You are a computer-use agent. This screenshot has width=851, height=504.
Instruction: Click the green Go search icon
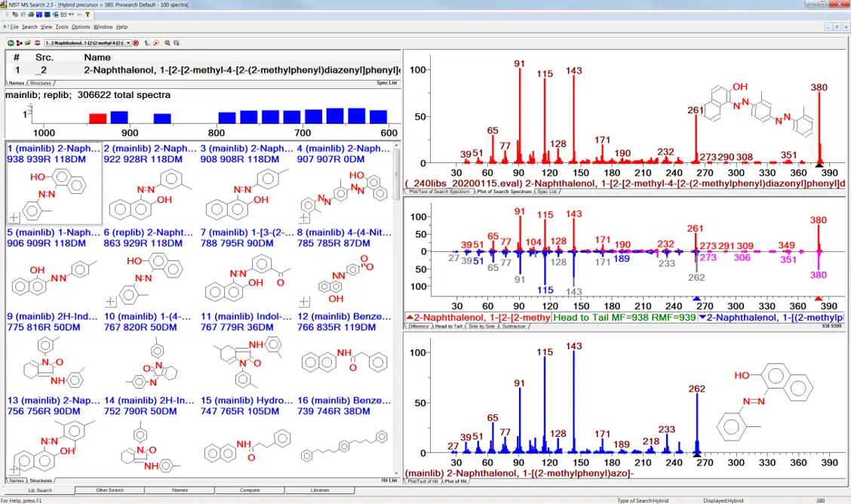point(11,43)
